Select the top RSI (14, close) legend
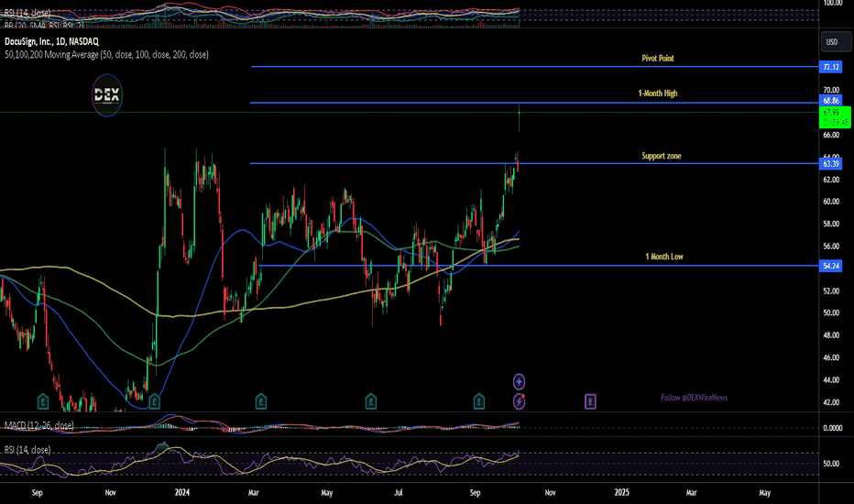 [27, 13]
